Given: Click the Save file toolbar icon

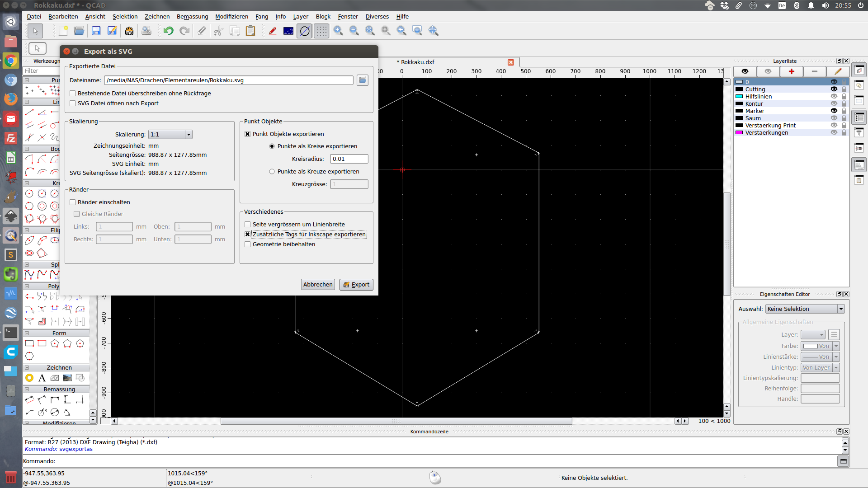Looking at the screenshot, I should pyautogui.click(x=96, y=31).
